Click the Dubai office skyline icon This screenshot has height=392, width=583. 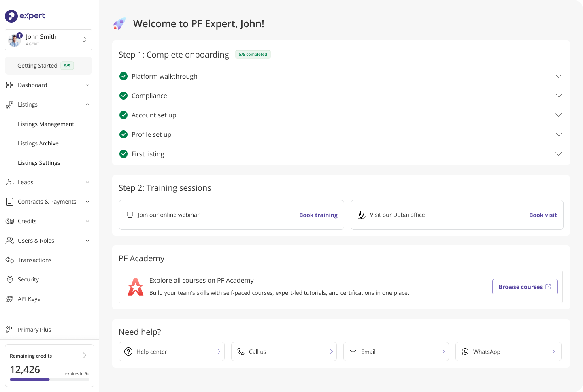tap(362, 215)
